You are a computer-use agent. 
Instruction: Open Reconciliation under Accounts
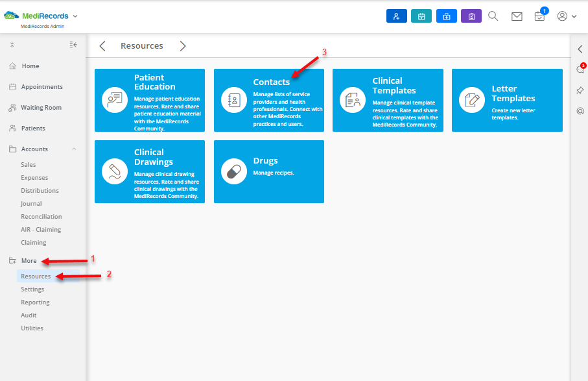41,217
